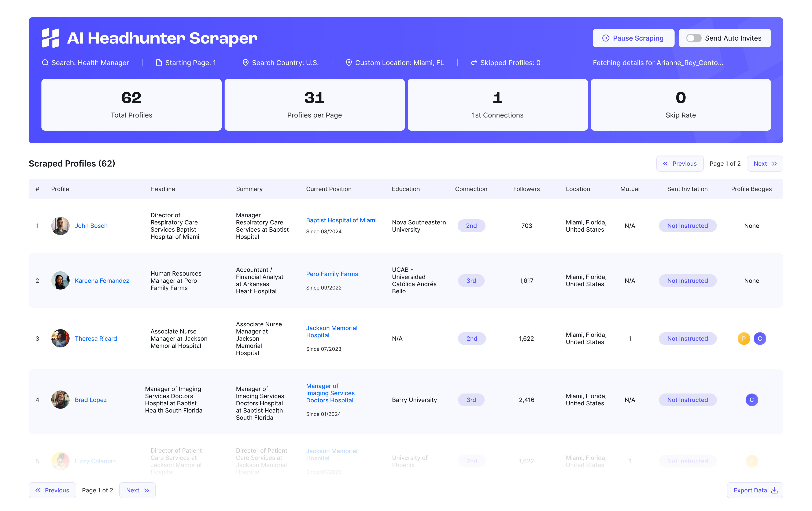Select the Headline column header

tap(163, 189)
